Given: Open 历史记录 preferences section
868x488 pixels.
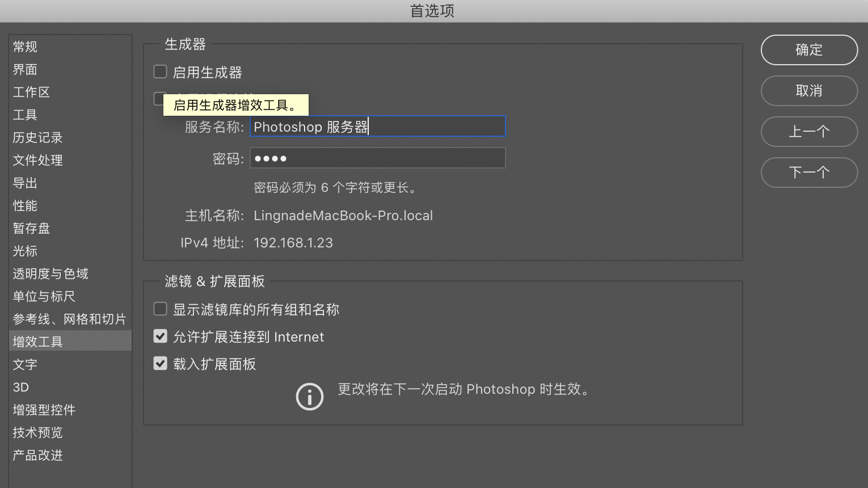Looking at the screenshot, I should [x=38, y=137].
